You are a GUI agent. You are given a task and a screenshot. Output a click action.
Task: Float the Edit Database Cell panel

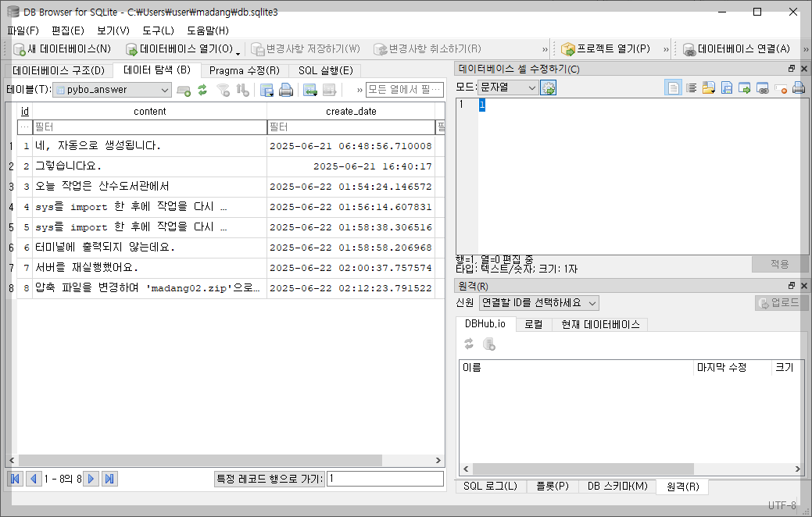coord(791,69)
